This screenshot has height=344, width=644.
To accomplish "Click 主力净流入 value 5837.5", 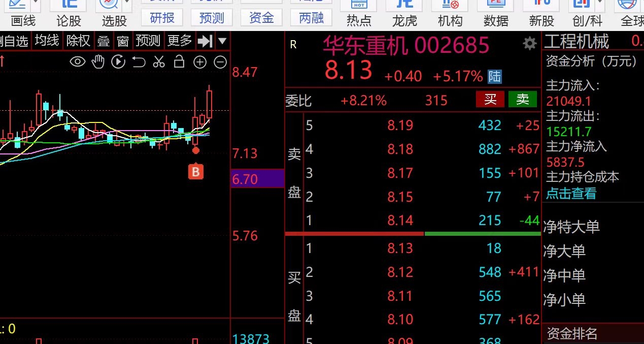I will click(x=565, y=162).
